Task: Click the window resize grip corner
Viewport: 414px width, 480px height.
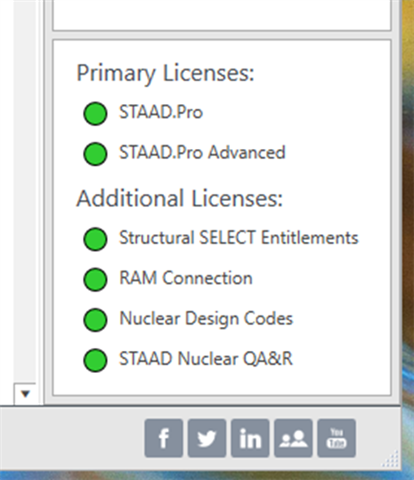Action: click(391, 459)
